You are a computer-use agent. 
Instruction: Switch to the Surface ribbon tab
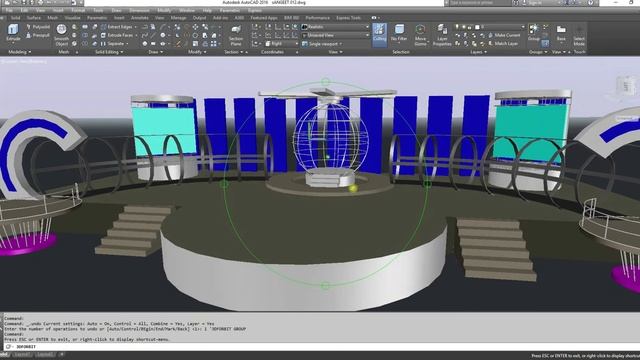coord(33,18)
